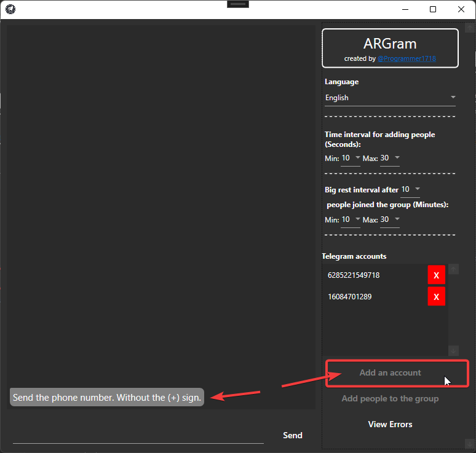
Task: Maximize the ARGram window
Action: [433, 9]
